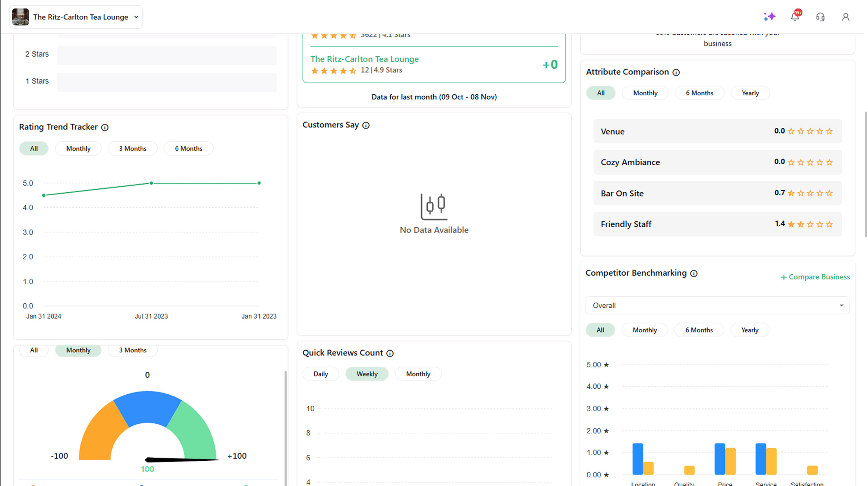Select 6 Months in Attribute Comparison

699,93
